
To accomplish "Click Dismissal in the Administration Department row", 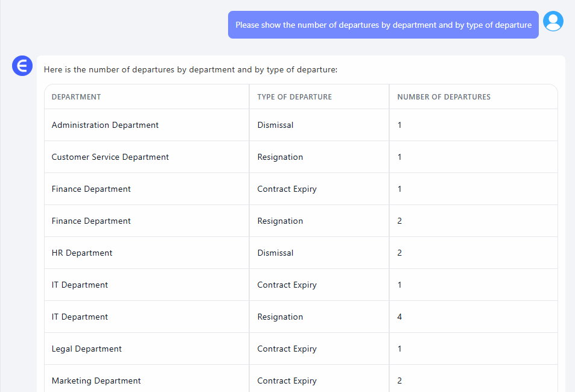I will pos(275,125).
